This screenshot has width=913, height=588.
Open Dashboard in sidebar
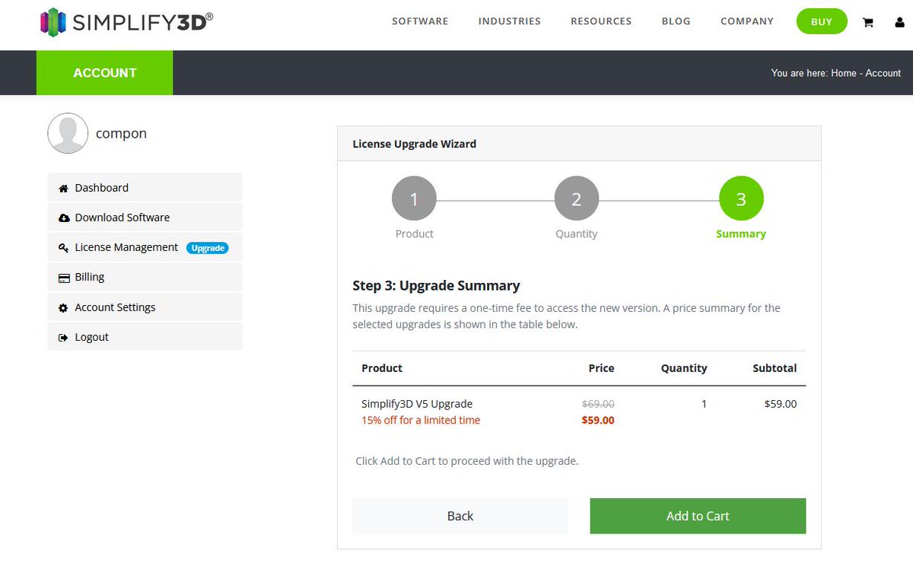[145, 187]
